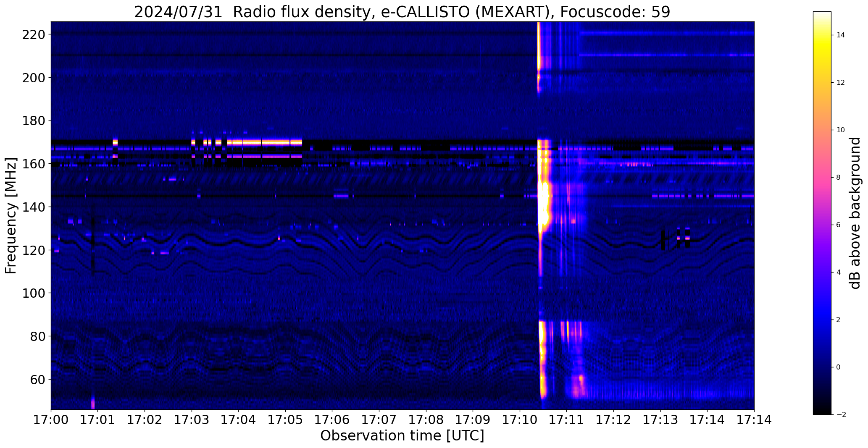Click the 17:13 time tick label

coord(660,420)
